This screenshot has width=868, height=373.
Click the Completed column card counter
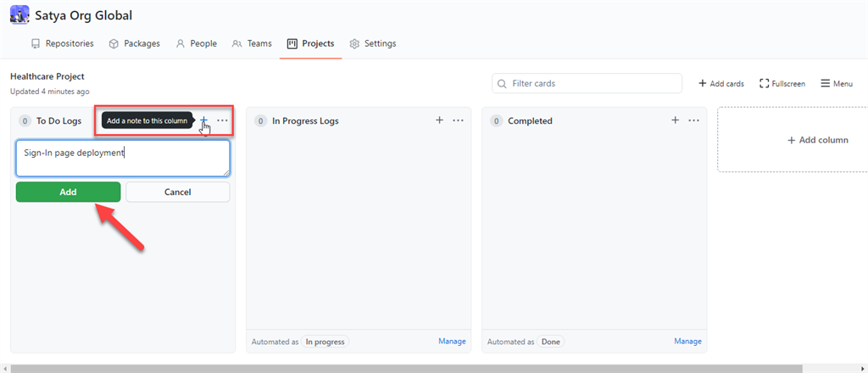coord(497,120)
